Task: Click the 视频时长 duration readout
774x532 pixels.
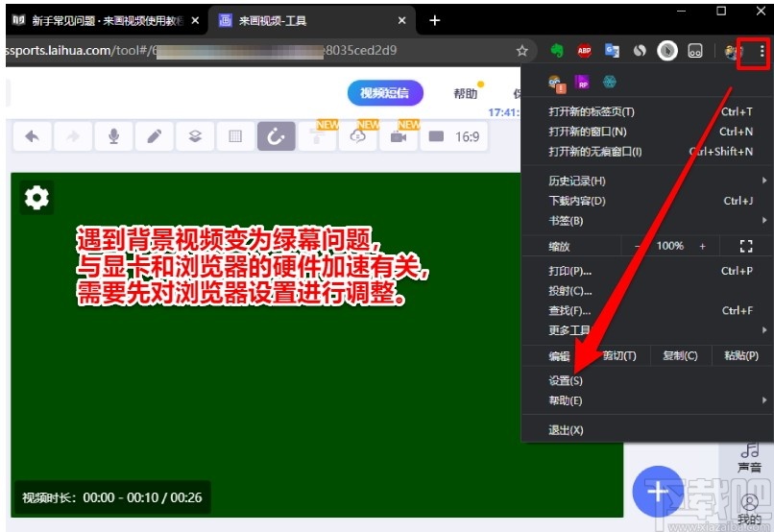Action: click(112, 497)
